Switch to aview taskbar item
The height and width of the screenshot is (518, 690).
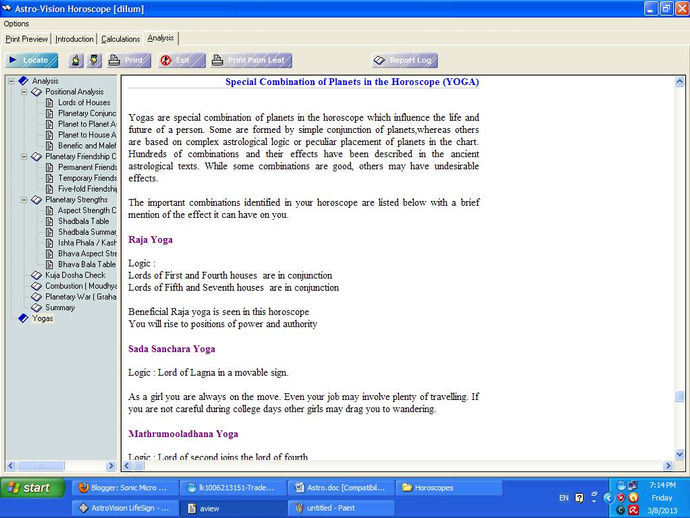(233, 508)
